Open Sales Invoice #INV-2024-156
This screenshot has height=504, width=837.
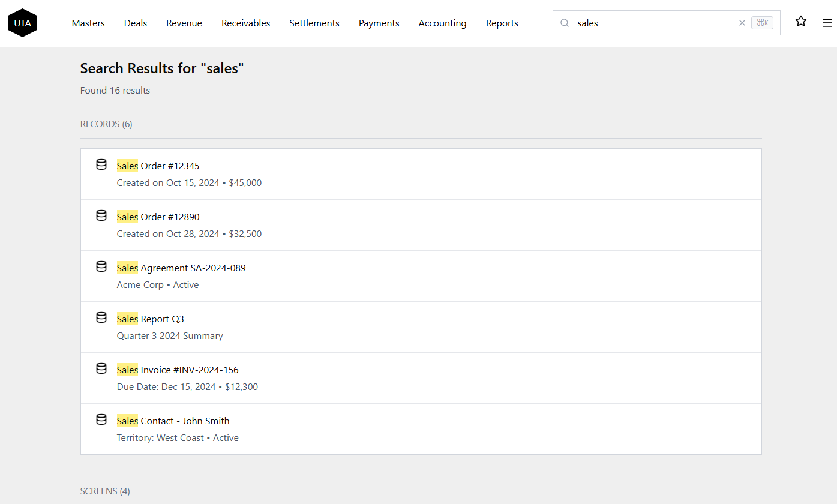tap(178, 370)
